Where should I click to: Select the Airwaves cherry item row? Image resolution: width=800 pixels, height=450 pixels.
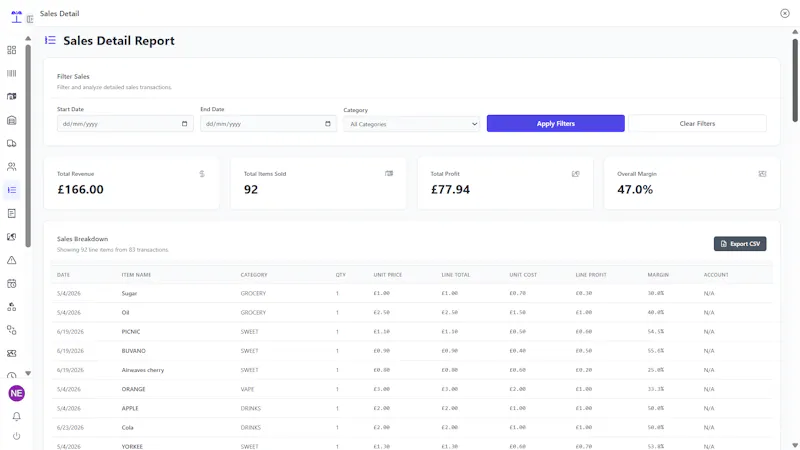(x=412, y=370)
